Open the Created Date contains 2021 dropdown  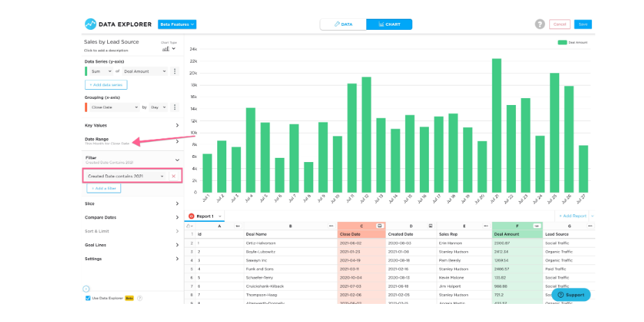pos(126,176)
